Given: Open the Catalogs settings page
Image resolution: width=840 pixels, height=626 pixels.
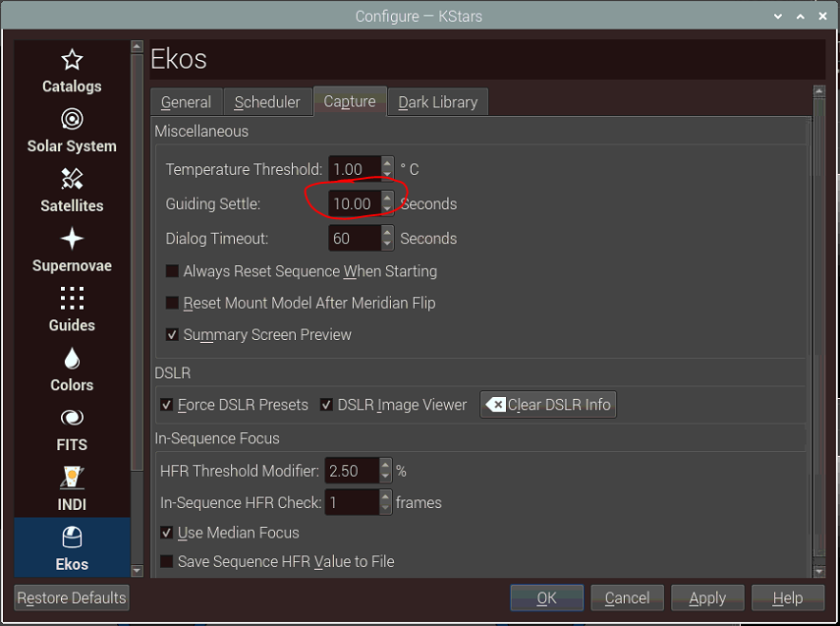Looking at the screenshot, I should (x=72, y=72).
